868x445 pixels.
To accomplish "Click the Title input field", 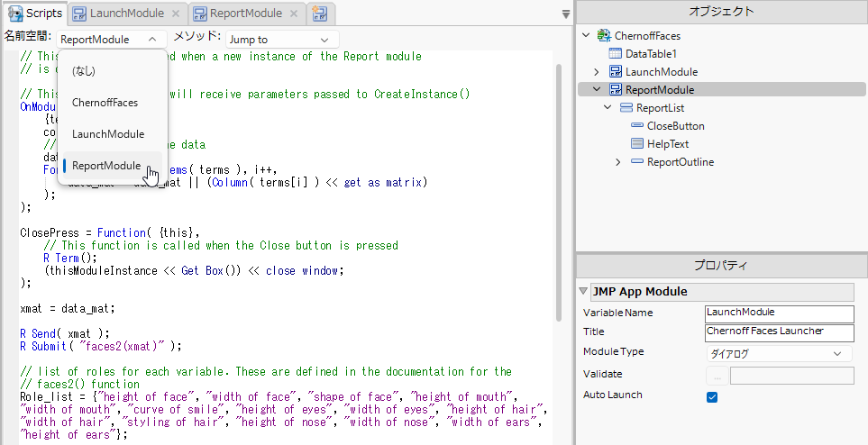I will [780, 332].
